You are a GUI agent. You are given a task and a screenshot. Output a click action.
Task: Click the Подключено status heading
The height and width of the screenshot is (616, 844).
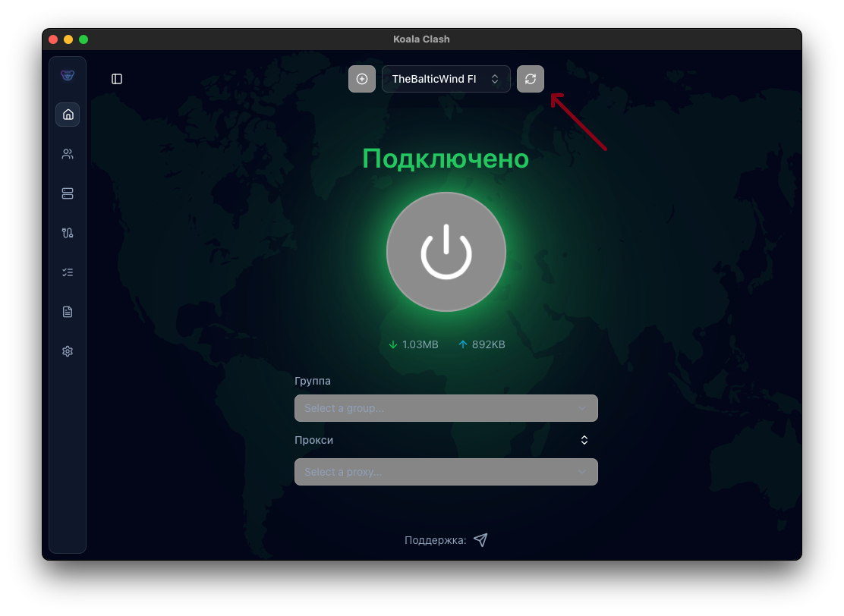[446, 159]
